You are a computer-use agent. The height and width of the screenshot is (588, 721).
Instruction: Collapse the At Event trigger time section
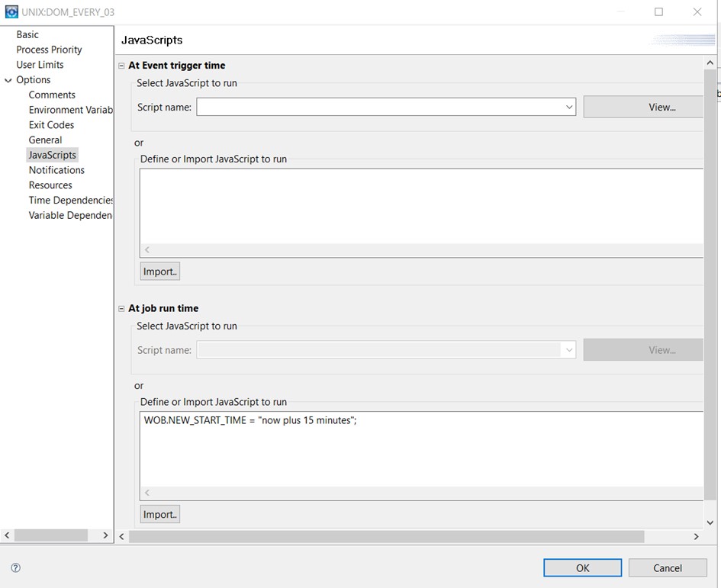click(x=121, y=66)
